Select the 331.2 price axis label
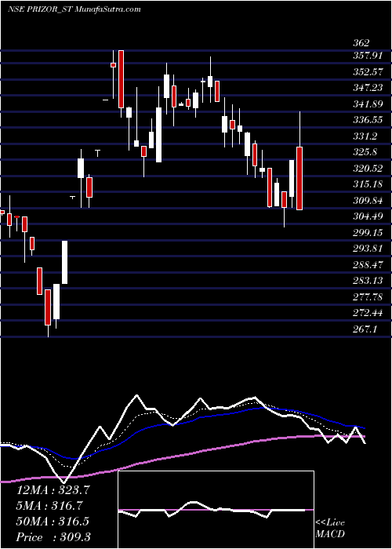This screenshot has width=392, height=549. pos(365,136)
